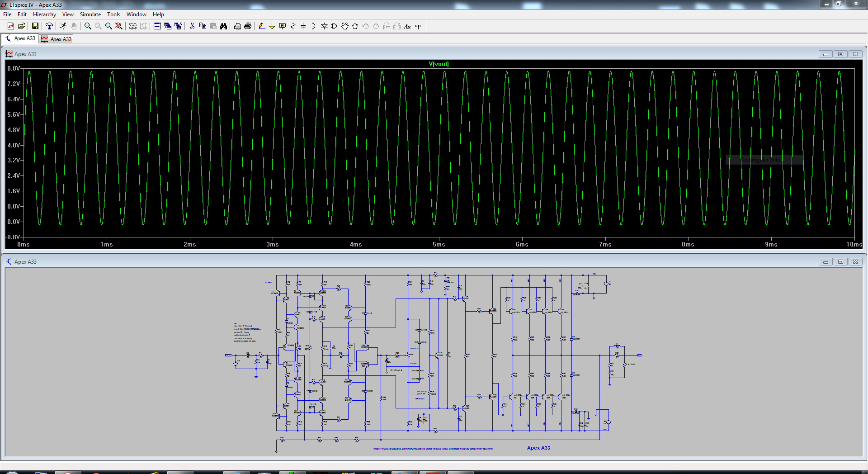Save the schematic with the floppy disk icon
This screenshot has height=474, width=868.
pos(35,26)
